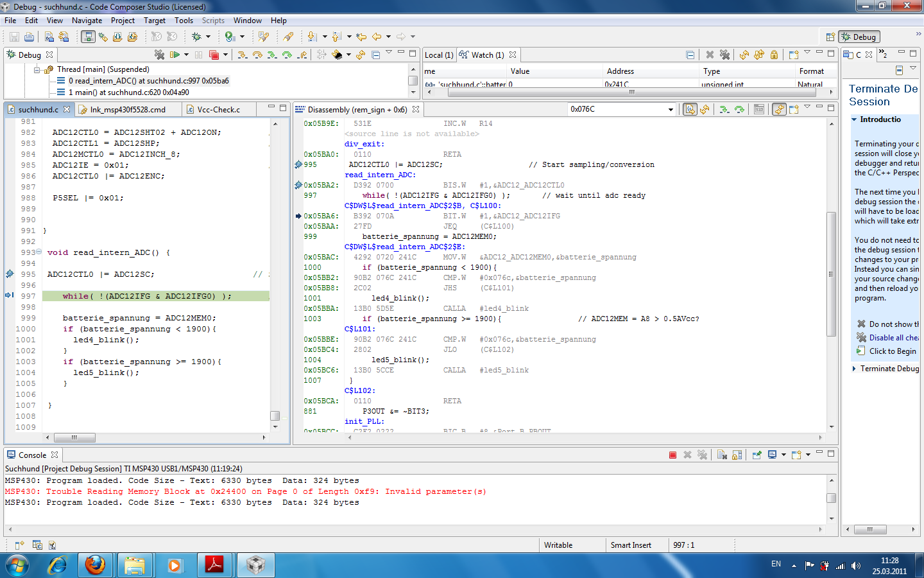Switch to the Vcc-Check.c editor tab

218,110
